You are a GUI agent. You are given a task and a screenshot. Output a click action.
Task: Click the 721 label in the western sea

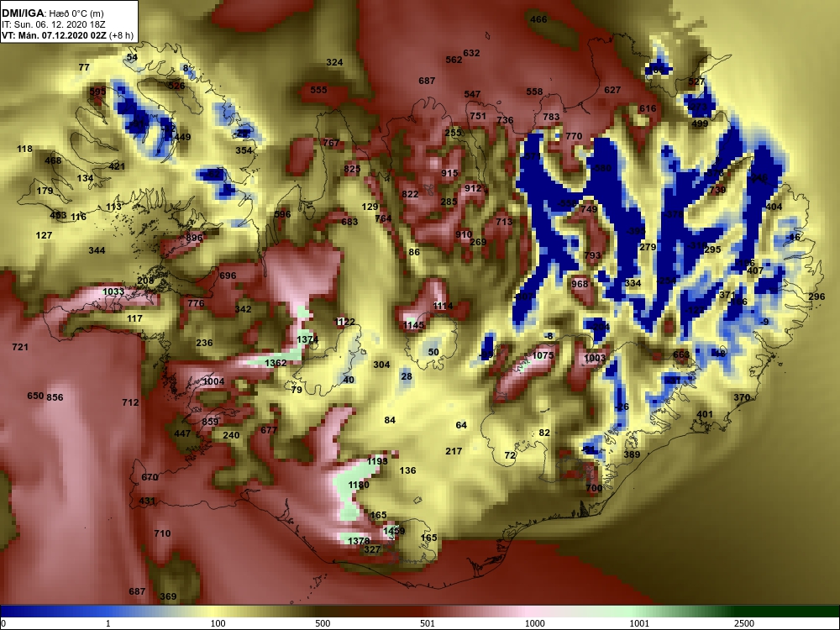20,347
